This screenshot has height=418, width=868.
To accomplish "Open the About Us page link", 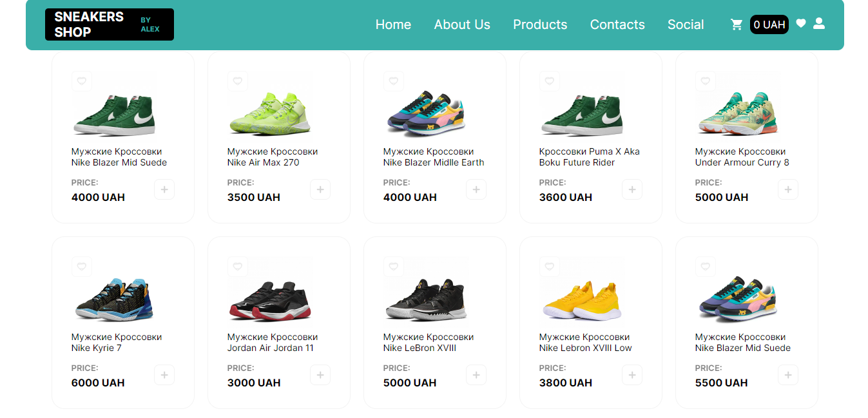I will pyautogui.click(x=462, y=24).
